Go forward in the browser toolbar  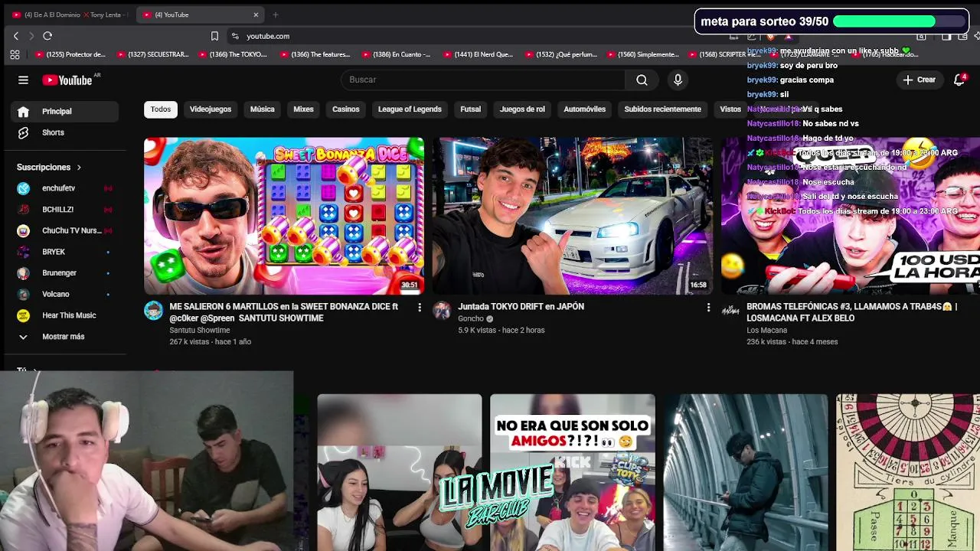coord(31,36)
